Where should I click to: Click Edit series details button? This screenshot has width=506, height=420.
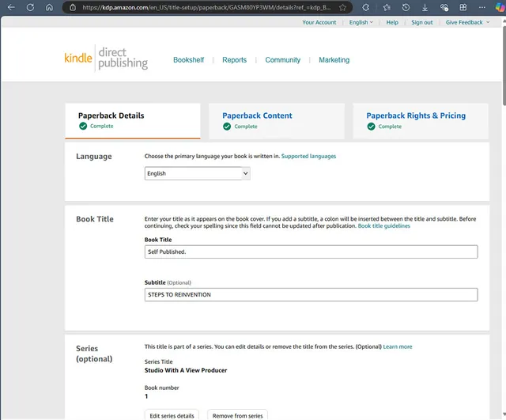172,415
